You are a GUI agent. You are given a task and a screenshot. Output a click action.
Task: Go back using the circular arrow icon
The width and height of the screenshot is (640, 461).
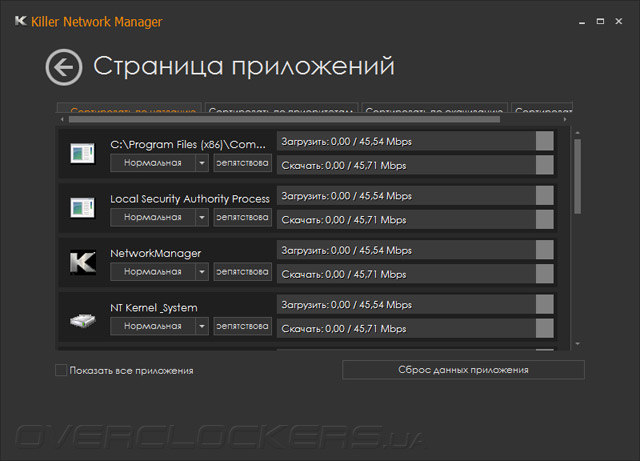coord(64,67)
